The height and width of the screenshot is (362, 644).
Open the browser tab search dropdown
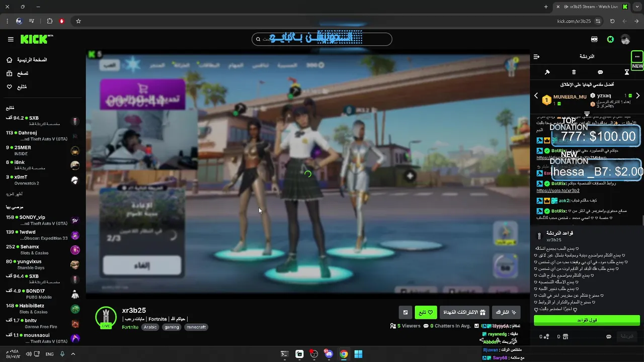click(x=637, y=7)
